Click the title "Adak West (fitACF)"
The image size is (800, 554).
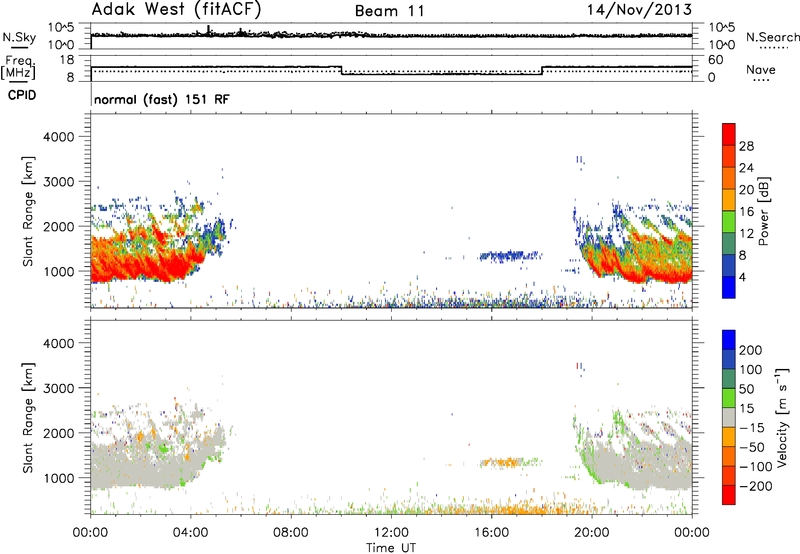point(176,10)
